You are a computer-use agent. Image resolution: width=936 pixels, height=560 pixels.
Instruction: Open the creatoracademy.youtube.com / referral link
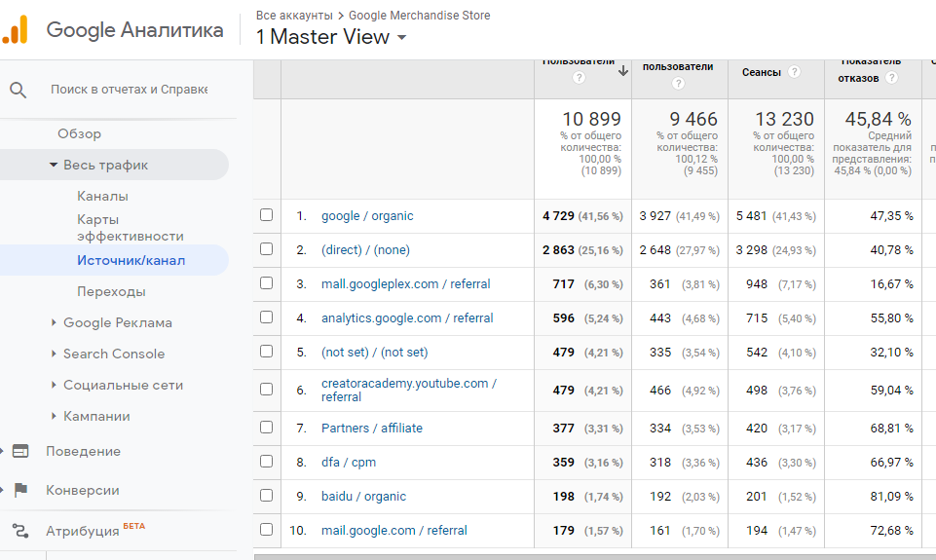[x=409, y=390]
